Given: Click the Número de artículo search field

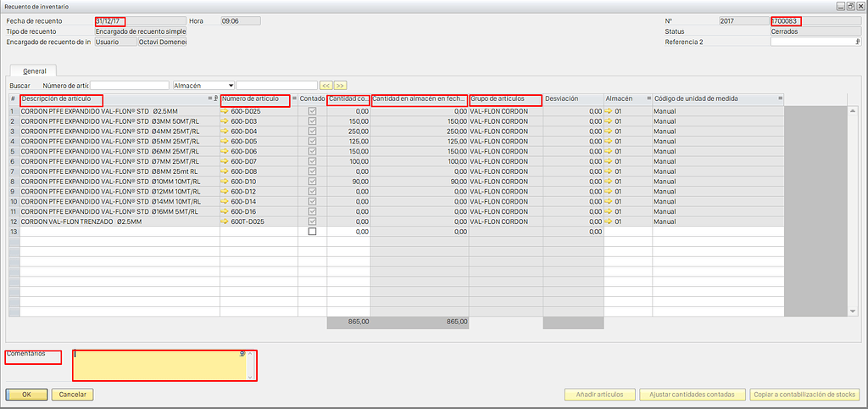Looking at the screenshot, I should [x=130, y=86].
